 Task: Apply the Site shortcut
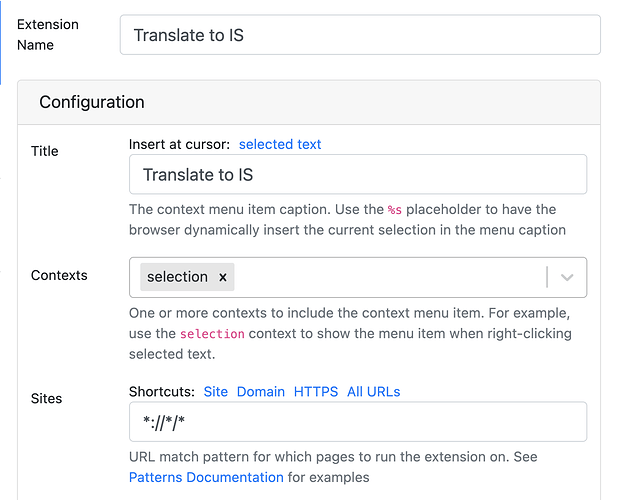pyautogui.click(x=216, y=391)
